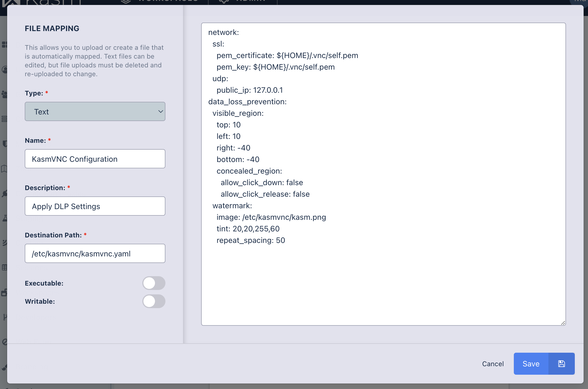
Task: Open the Groups section from the sidebar
Action: tap(4, 94)
